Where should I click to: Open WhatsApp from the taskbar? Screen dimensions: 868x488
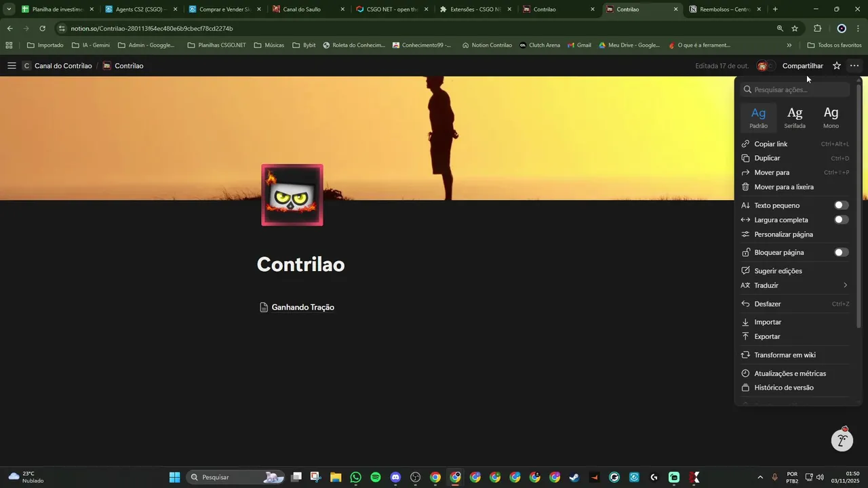pos(356,477)
